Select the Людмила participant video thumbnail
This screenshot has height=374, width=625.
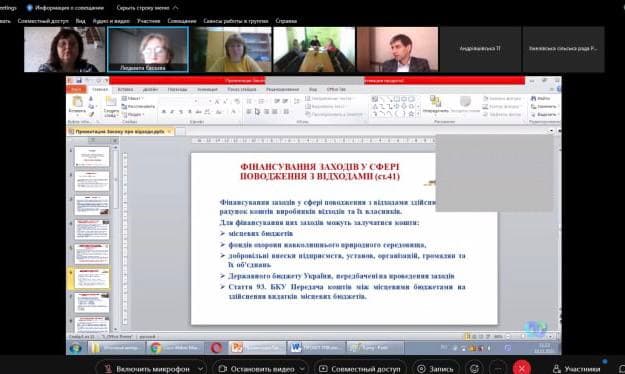tap(148, 49)
